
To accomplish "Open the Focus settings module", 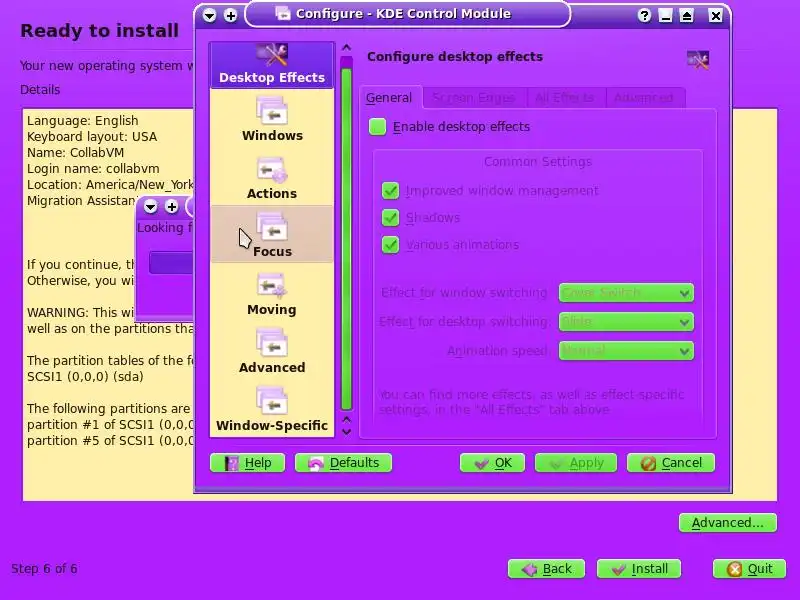I will [x=272, y=235].
